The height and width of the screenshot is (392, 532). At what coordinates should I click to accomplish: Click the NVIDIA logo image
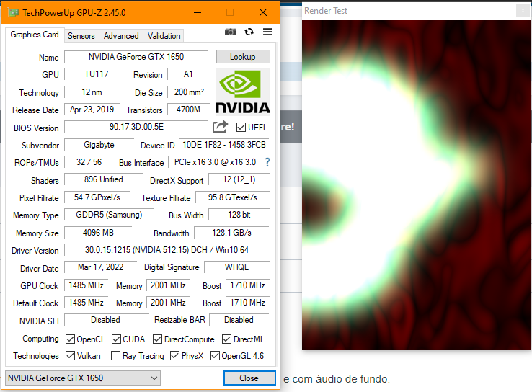pos(243,92)
